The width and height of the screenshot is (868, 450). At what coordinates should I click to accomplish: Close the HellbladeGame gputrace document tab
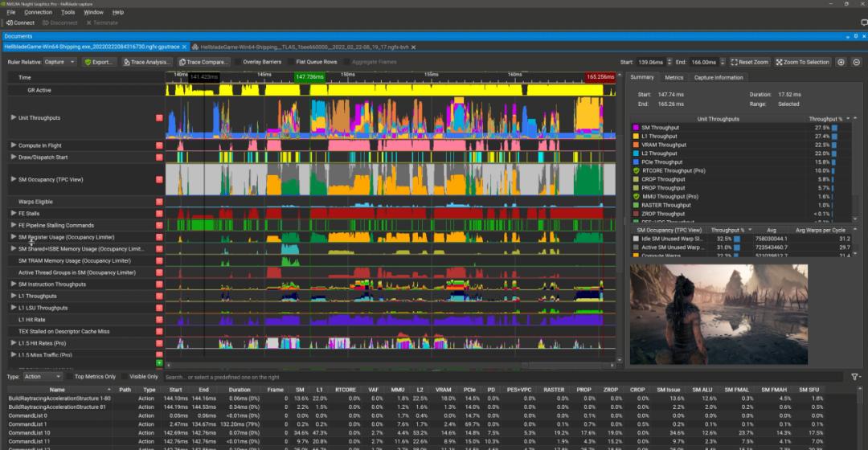pos(184,47)
